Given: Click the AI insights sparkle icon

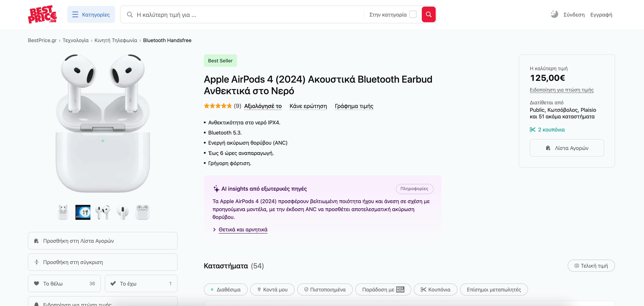Looking at the screenshot, I should 216,189.
